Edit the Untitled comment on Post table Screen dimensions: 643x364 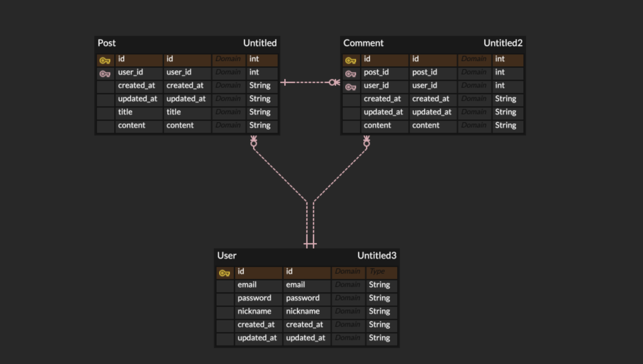260,43
